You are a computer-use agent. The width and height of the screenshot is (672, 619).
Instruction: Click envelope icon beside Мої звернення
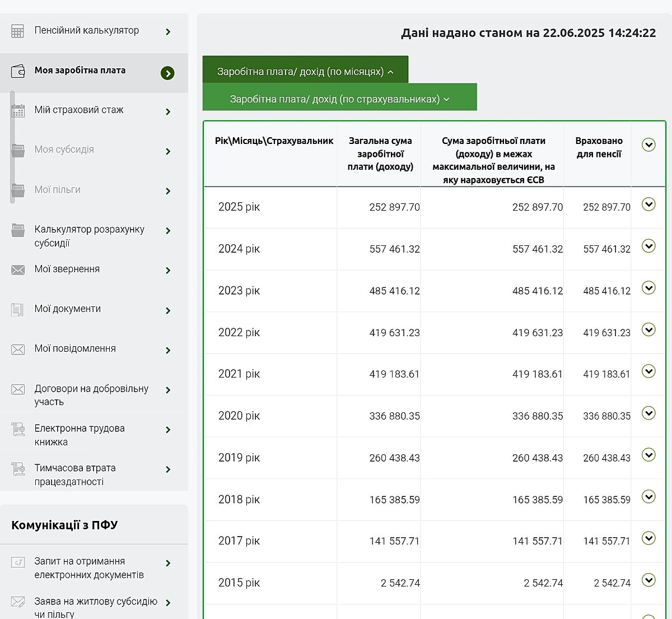tap(18, 270)
